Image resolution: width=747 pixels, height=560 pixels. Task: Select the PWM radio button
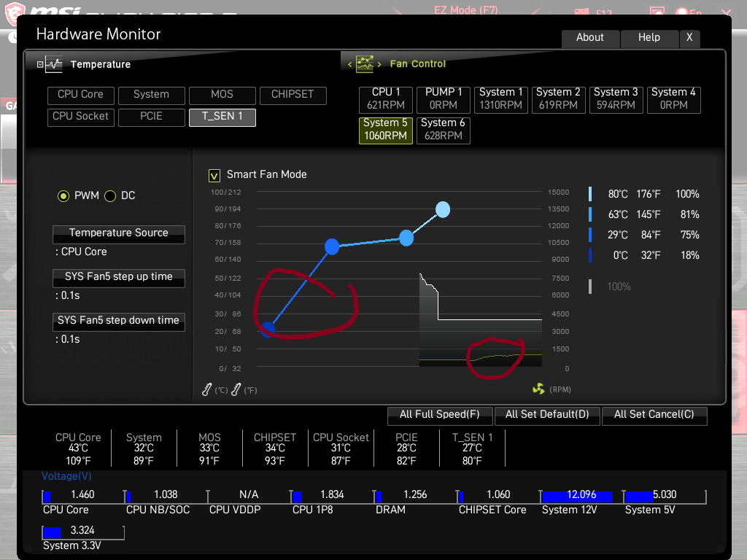[x=63, y=195]
